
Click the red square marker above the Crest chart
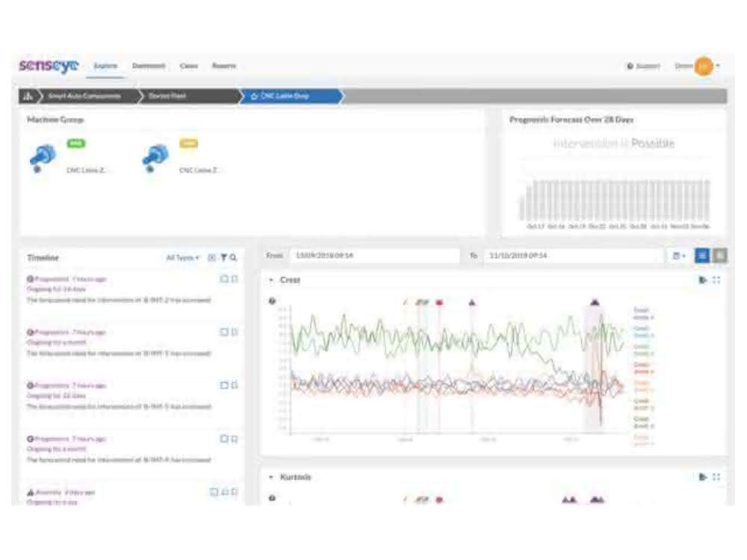[x=439, y=302]
